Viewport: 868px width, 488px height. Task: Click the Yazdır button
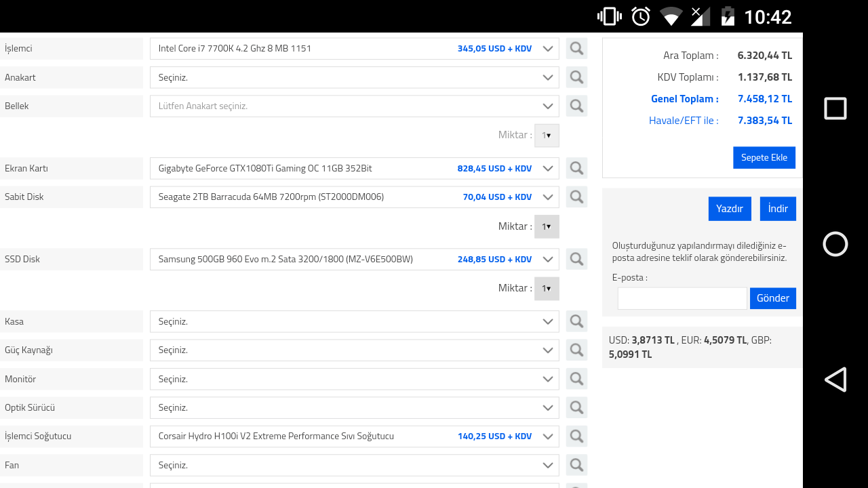pyautogui.click(x=730, y=209)
